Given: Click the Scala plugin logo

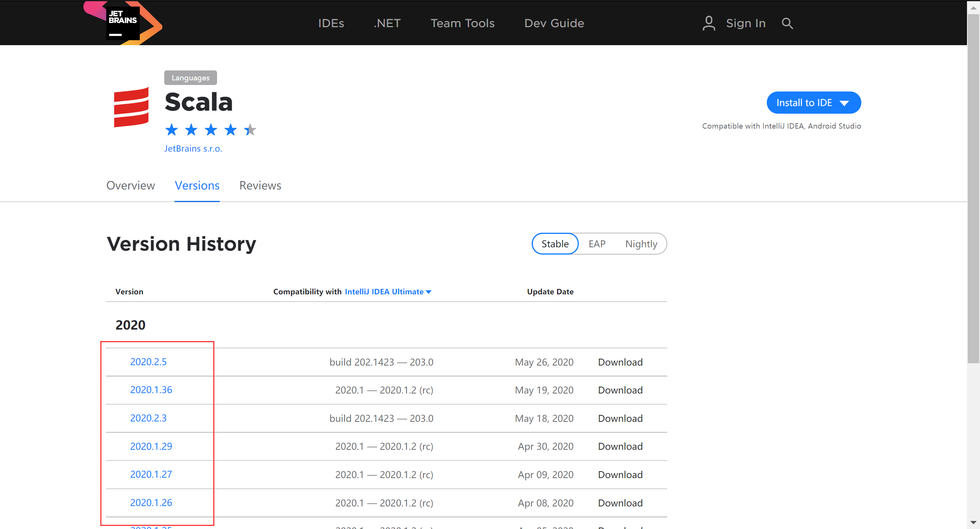Looking at the screenshot, I should pos(131,108).
